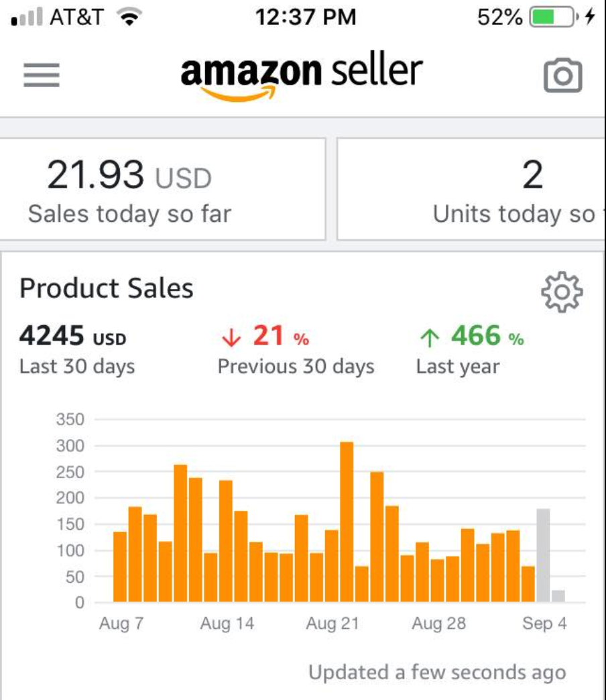Tap the Aug 14 axis label
Image resolution: width=606 pixels, height=700 pixels.
pyautogui.click(x=227, y=623)
